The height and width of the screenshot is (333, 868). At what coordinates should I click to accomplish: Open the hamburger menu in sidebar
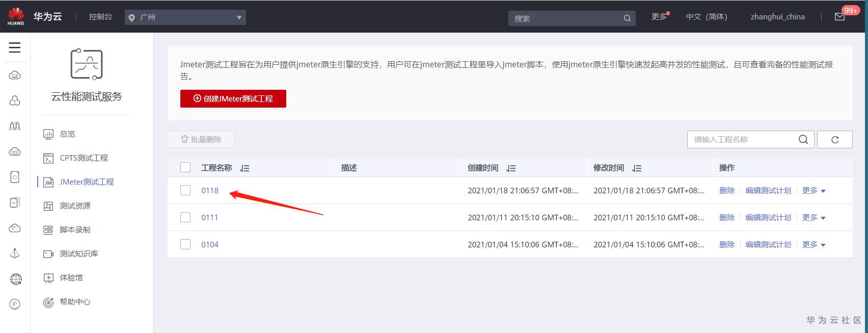(15, 47)
